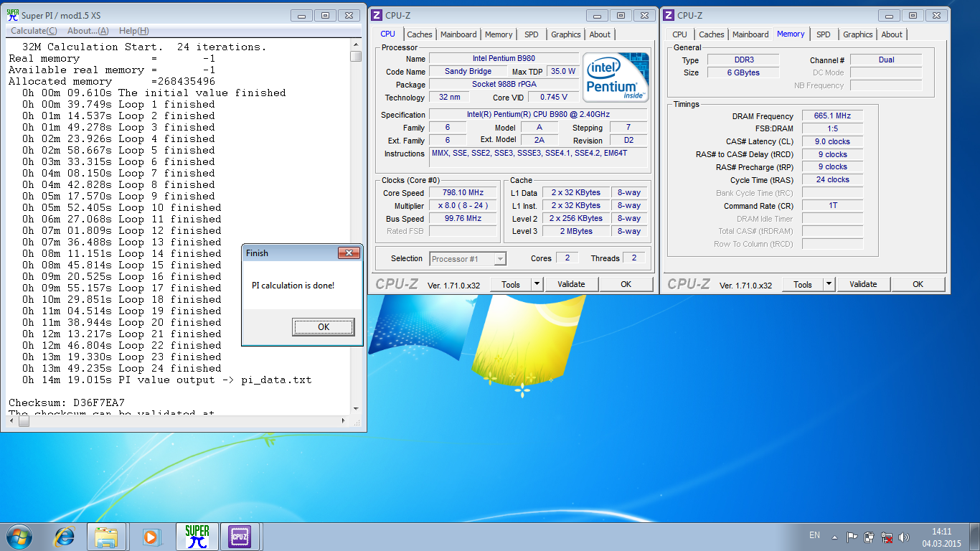Open volume speaker tray icon
Image resolution: width=980 pixels, height=551 pixels.
(905, 537)
